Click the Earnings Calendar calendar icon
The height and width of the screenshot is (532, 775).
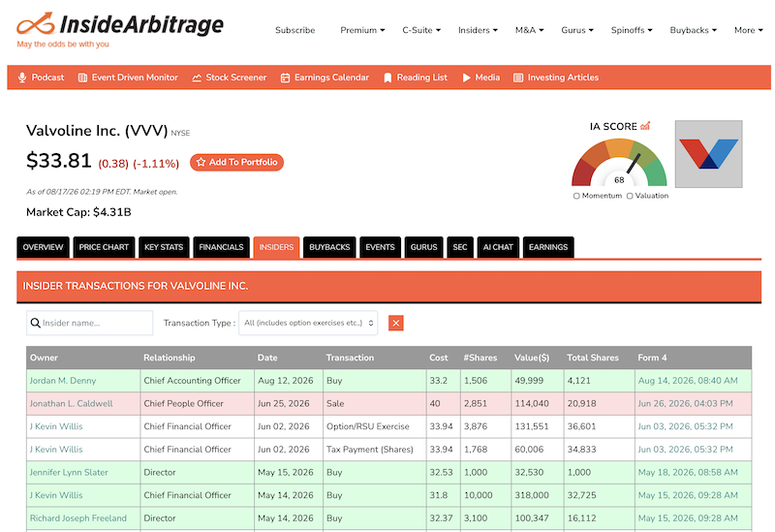(285, 78)
